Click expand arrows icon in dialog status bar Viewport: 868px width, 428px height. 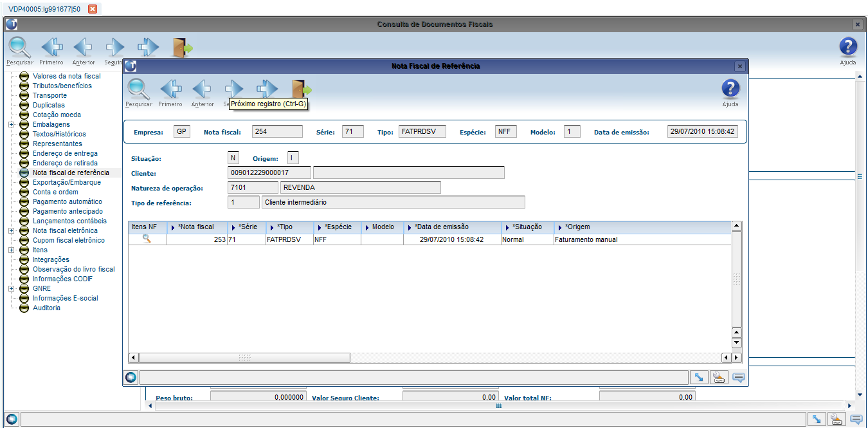point(698,377)
